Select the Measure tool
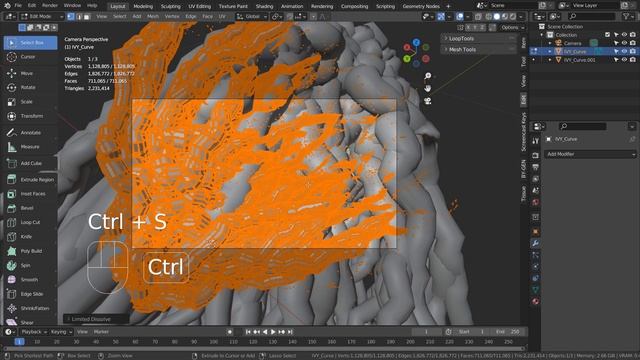 [x=30, y=147]
